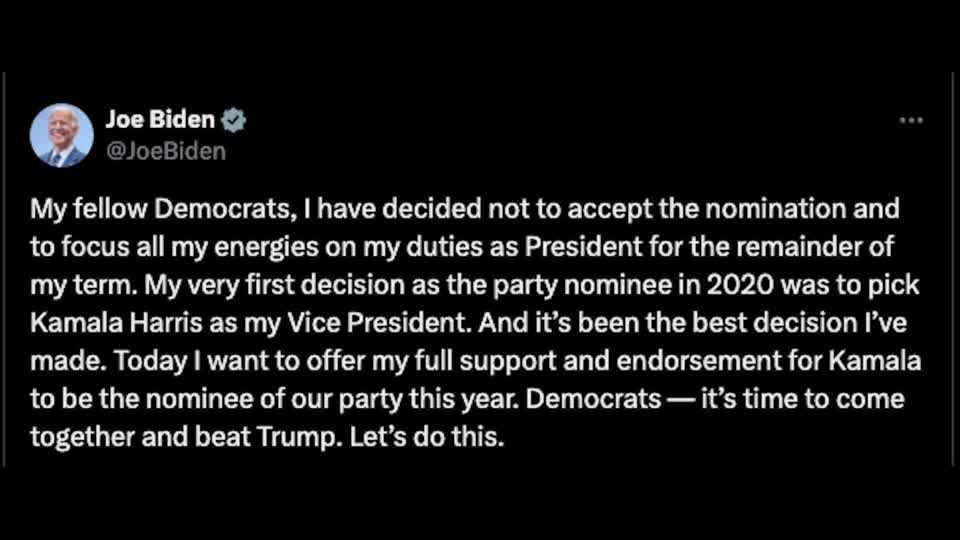Image resolution: width=960 pixels, height=540 pixels.
Task: Click the verified checkmark badge
Action: pyautogui.click(x=234, y=121)
